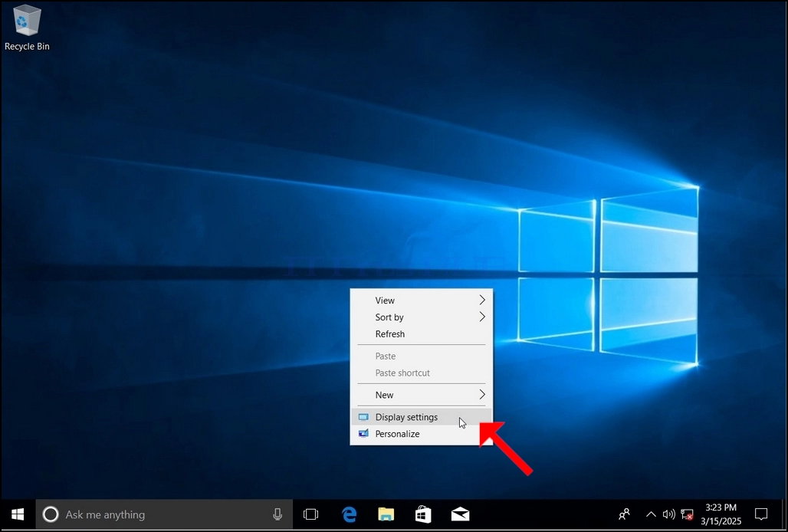
Task: Open Task View from the taskbar
Action: coord(310,514)
